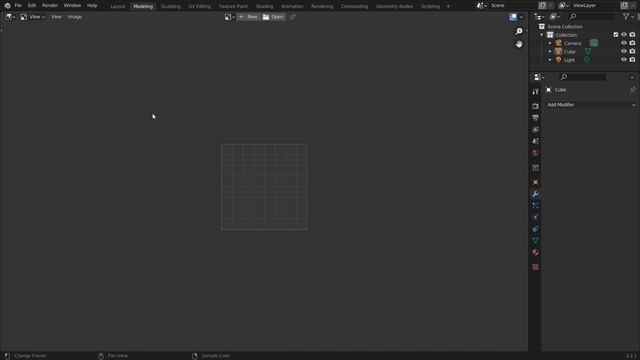This screenshot has height=360, width=640.
Task: Click the Open image button
Action: (x=273, y=17)
